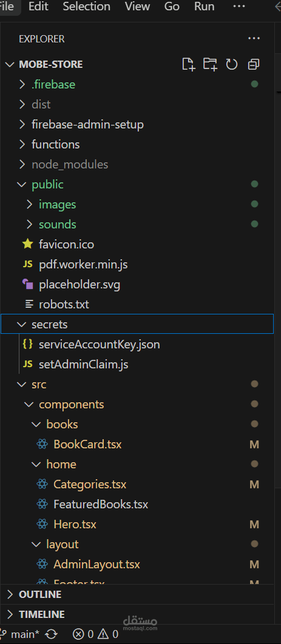This screenshot has width=281, height=644.
Task: Open the Explorer more actions ellipsis
Action: click(254, 39)
